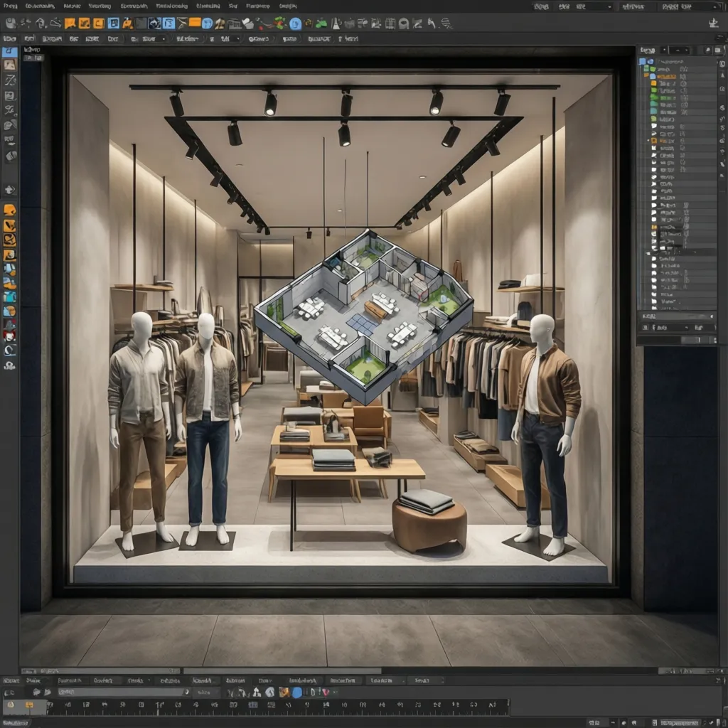Viewport: 728px width, 728px height.
Task: Click the playback button in the bottom toolbar
Action: pos(296,692)
